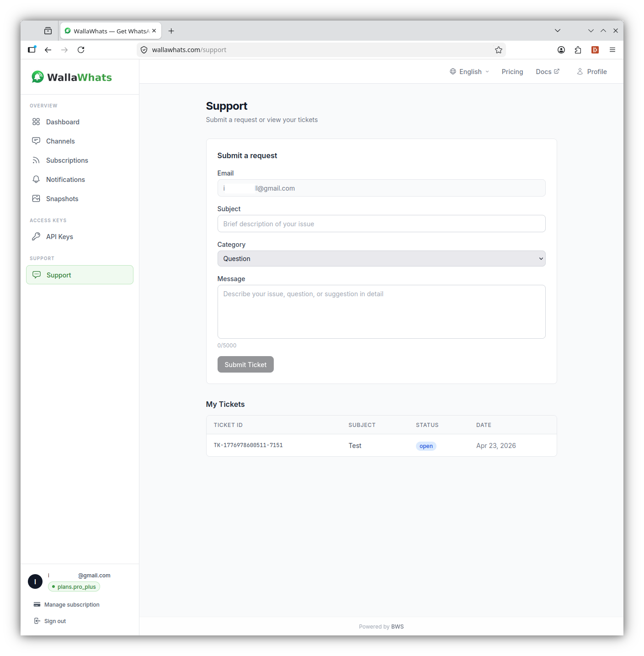Go back in browser

[x=48, y=50]
